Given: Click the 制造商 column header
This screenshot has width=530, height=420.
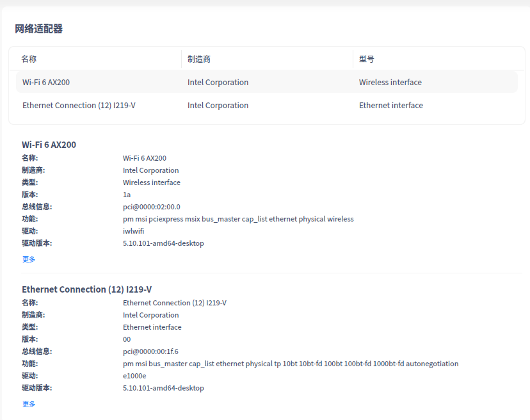Looking at the screenshot, I should (x=199, y=59).
